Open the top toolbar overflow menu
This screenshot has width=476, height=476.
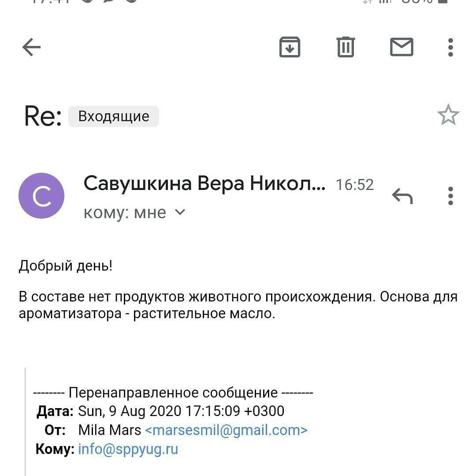[450, 47]
